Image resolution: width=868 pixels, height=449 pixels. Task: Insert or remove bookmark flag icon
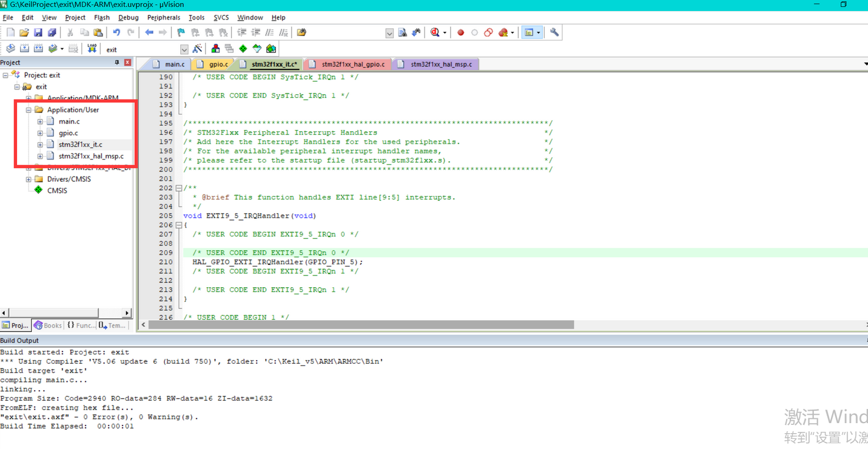pos(181,33)
